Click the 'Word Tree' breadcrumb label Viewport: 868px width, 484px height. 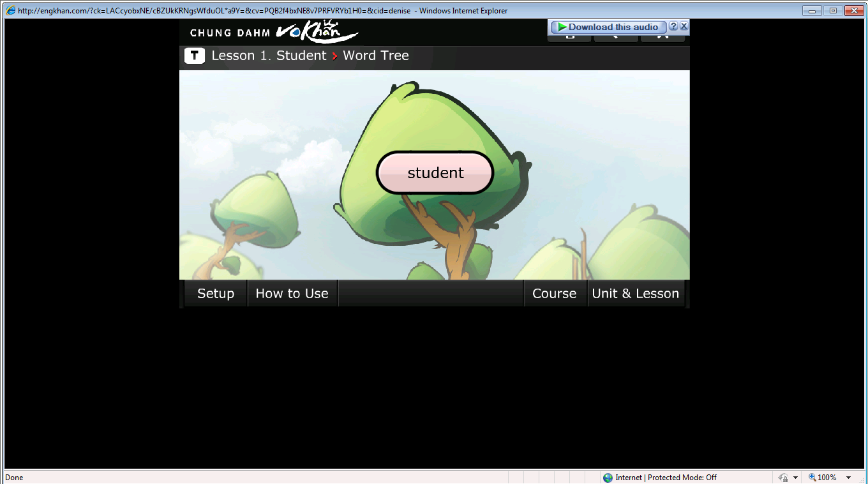tap(376, 56)
